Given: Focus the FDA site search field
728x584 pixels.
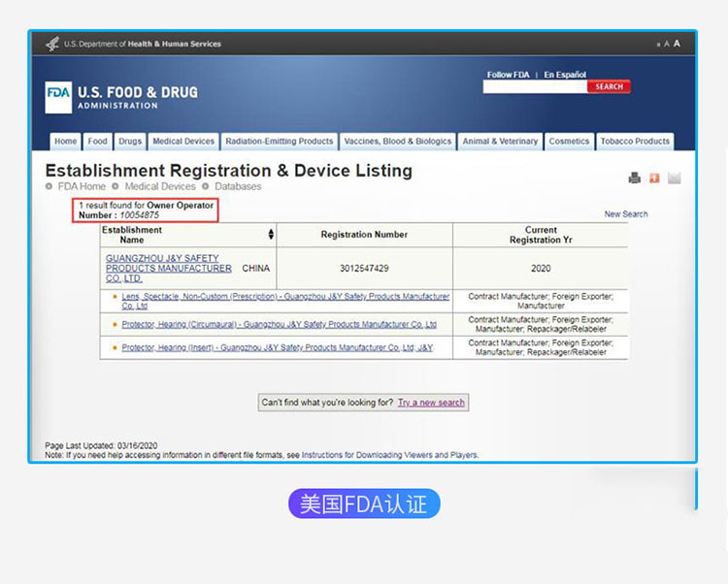Looking at the screenshot, I should pyautogui.click(x=535, y=86).
